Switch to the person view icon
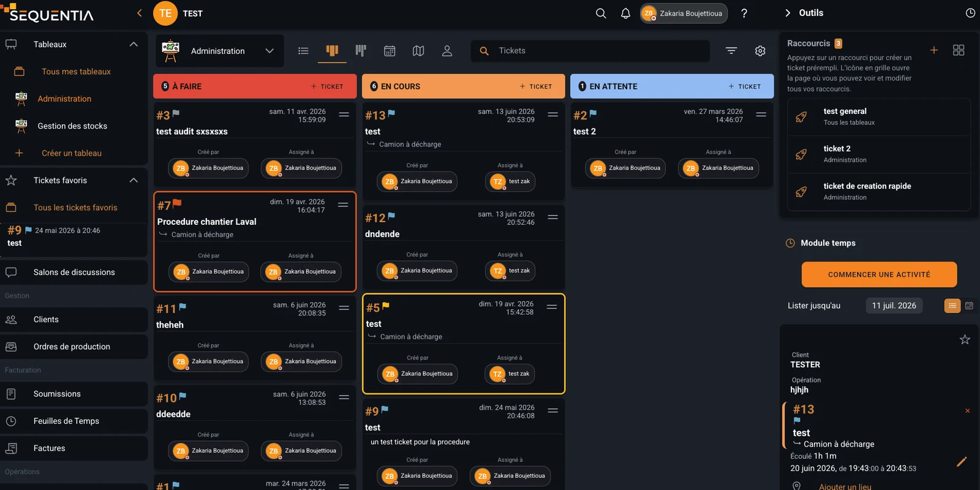The height and width of the screenshot is (490, 980). point(447,51)
